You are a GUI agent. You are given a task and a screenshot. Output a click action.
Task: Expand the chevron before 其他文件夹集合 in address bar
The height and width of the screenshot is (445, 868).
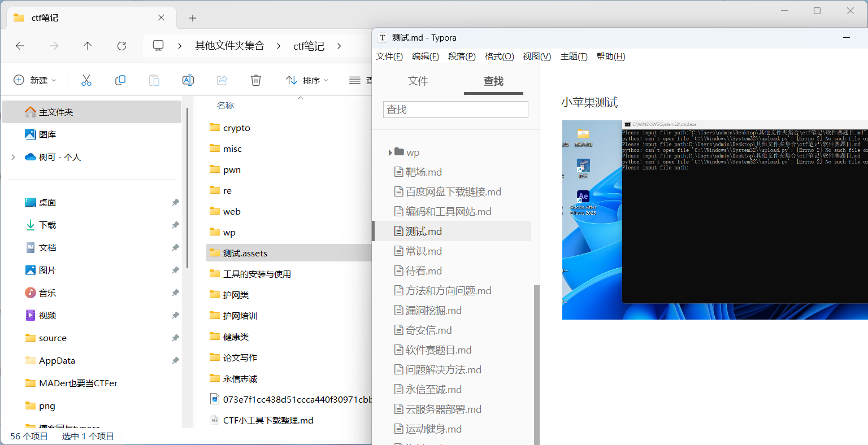coord(180,46)
